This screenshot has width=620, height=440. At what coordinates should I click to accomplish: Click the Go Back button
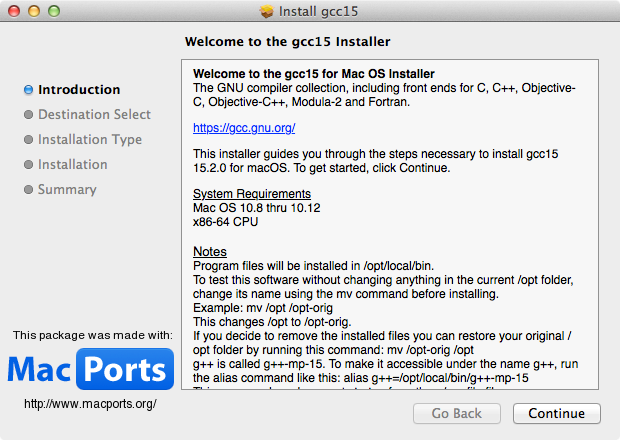pos(457,414)
